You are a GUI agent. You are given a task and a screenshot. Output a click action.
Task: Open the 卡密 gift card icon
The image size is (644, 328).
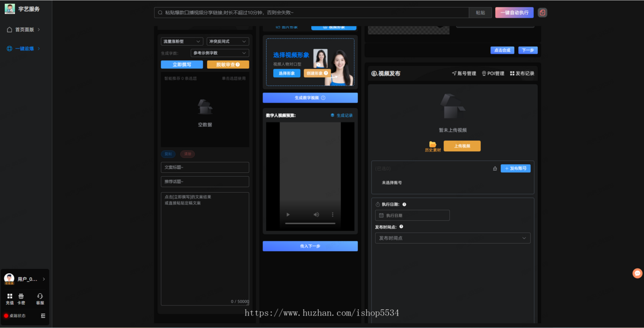[x=21, y=296]
